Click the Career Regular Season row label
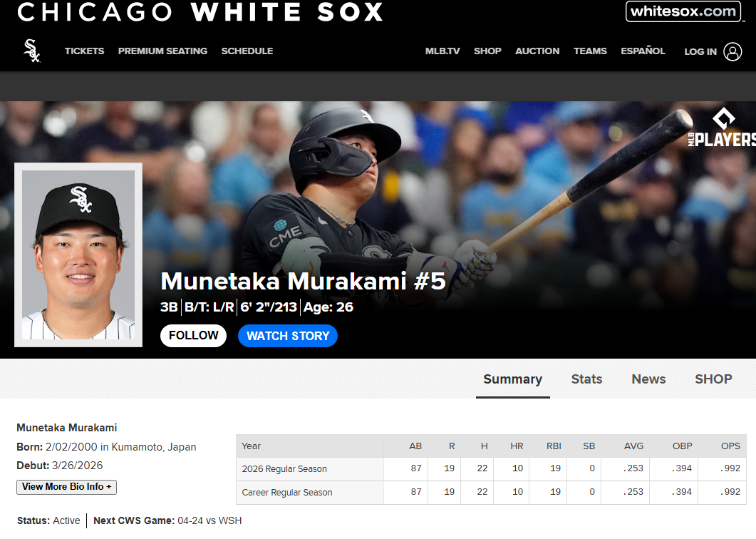 click(x=287, y=493)
